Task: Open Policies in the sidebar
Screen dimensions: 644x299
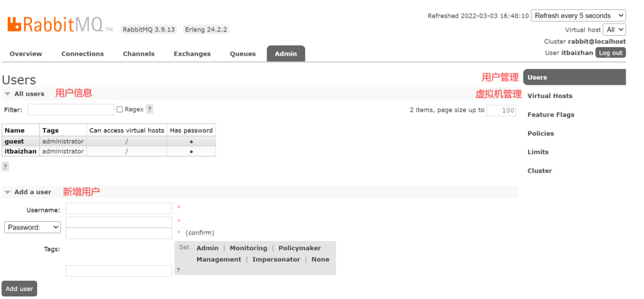Action: coord(541,133)
